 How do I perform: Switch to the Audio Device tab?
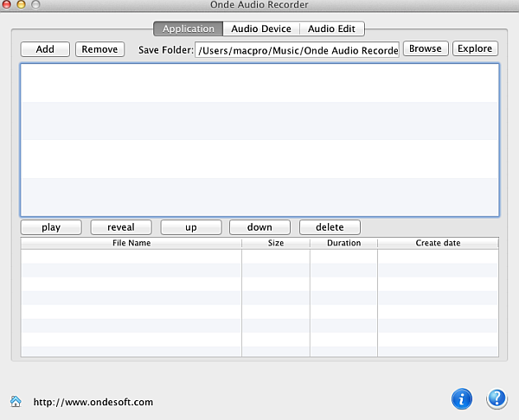pyautogui.click(x=261, y=29)
